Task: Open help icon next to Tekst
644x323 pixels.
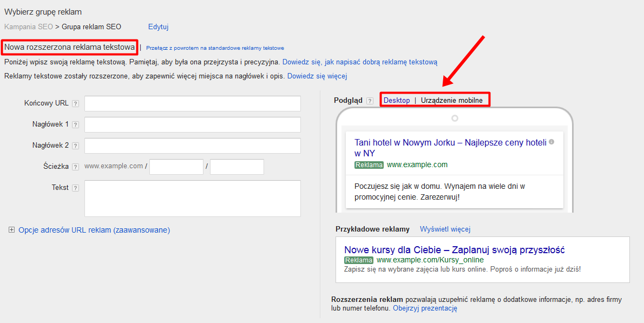Action: pyautogui.click(x=75, y=188)
